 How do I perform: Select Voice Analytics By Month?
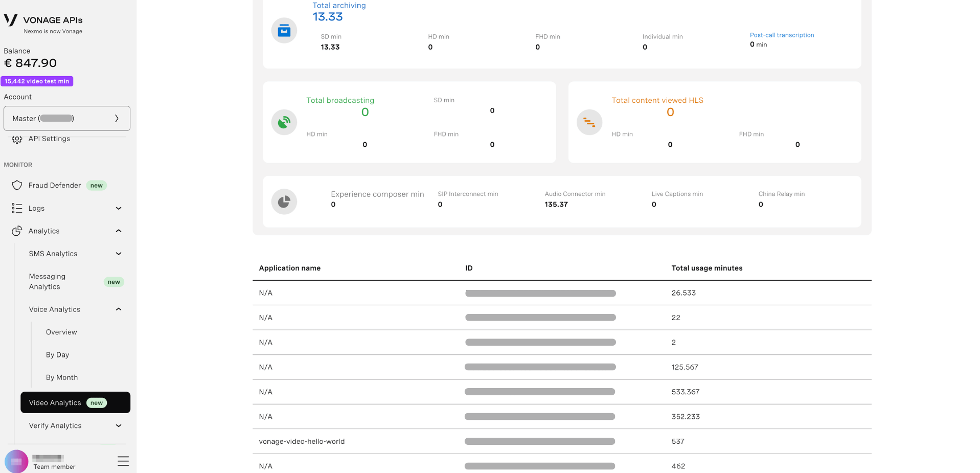click(62, 377)
